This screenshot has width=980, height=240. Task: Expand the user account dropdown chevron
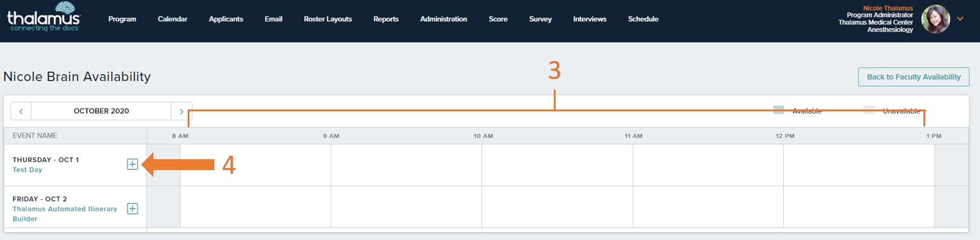[960, 19]
